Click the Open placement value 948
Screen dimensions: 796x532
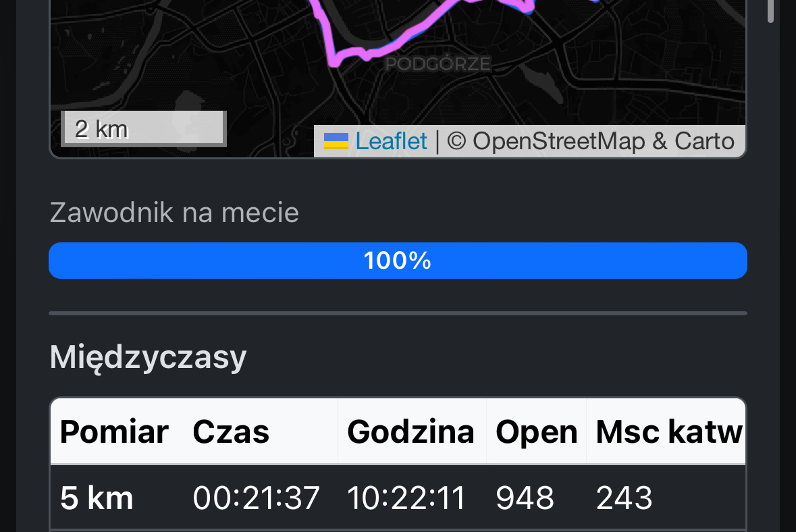click(525, 498)
